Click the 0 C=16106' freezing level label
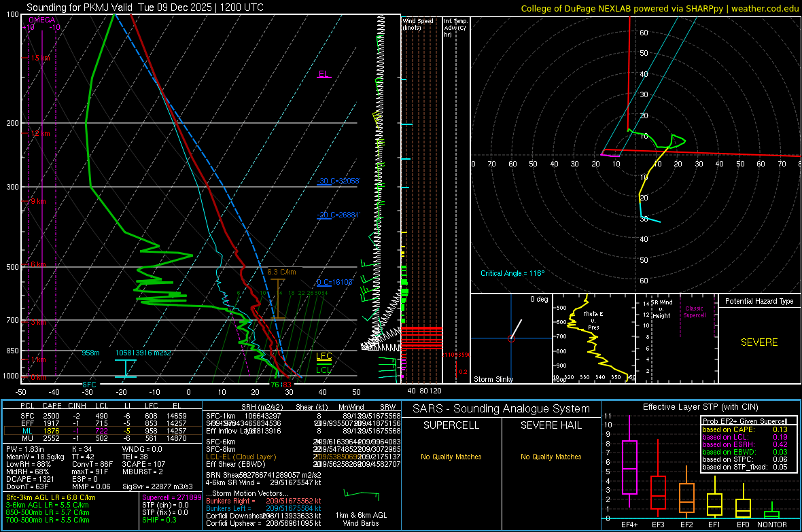The image size is (802, 532). tap(334, 283)
